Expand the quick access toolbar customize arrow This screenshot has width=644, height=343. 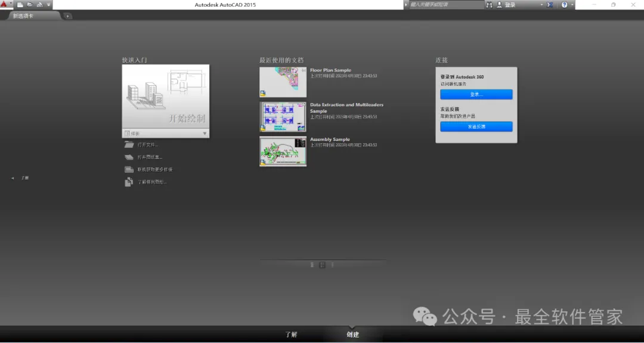click(48, 5)
